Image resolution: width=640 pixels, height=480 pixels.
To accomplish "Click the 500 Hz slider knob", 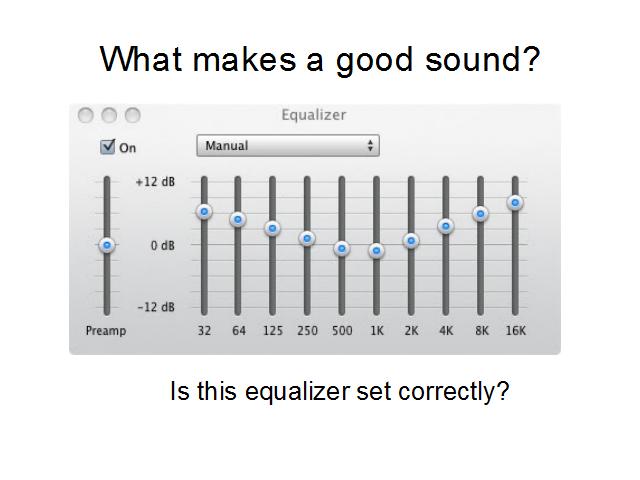I will [x=342, y=248].
